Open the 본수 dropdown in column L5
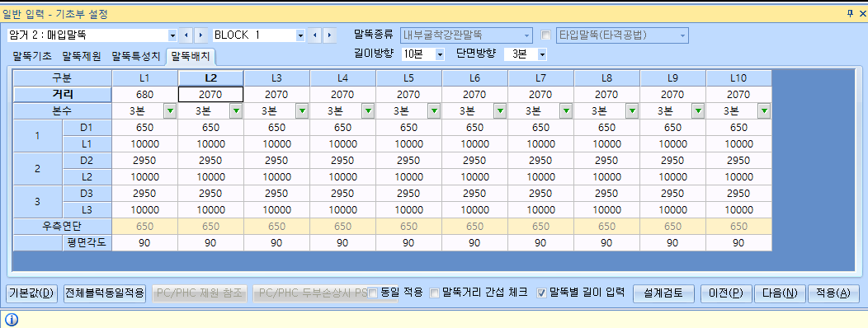868x328 pixels. [x=434, y=111]
